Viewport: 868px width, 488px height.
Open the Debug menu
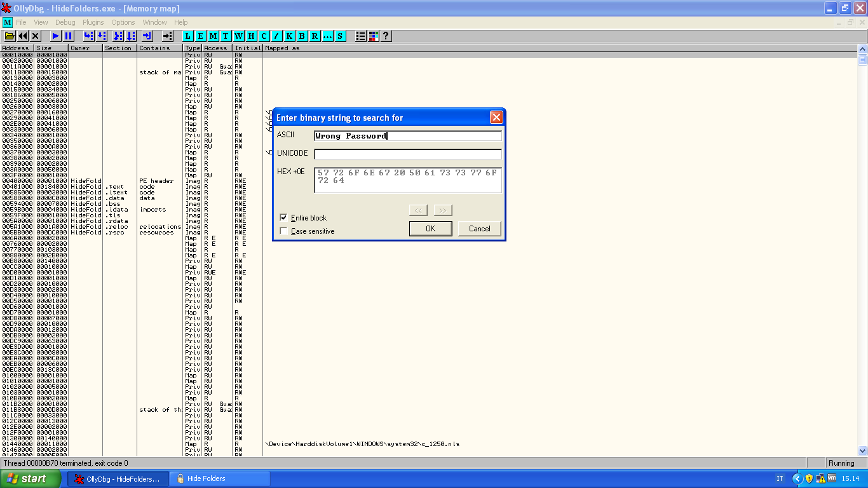[65, 22]
